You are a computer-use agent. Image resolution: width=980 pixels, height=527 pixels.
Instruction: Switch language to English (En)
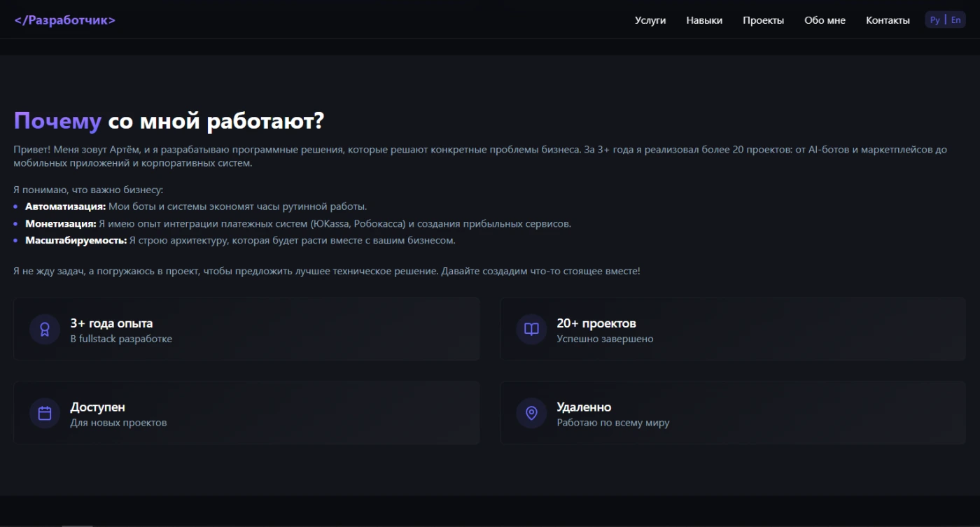(955, 20)
